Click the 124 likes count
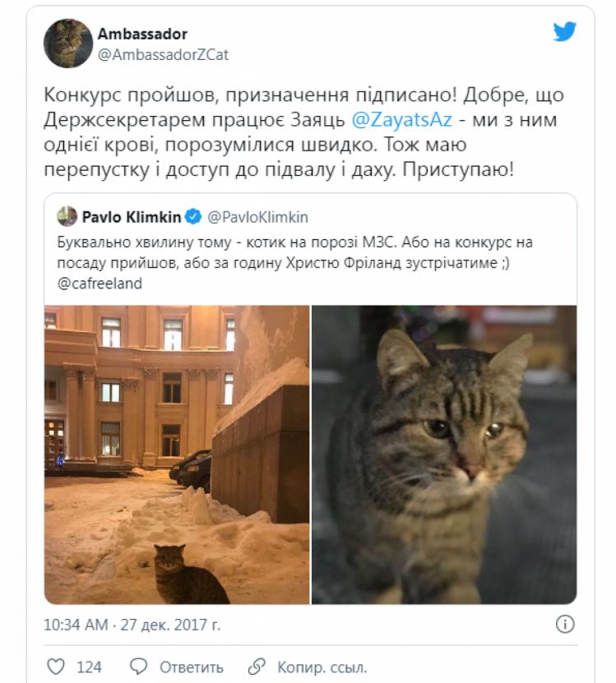The width and height of the screenshot is (616, 683). [89, 667]
